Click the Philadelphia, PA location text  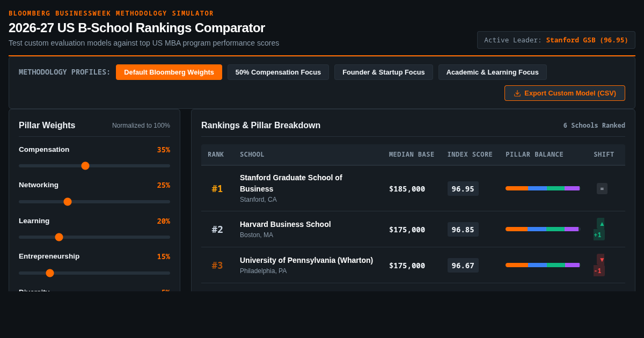coord(263,271)
